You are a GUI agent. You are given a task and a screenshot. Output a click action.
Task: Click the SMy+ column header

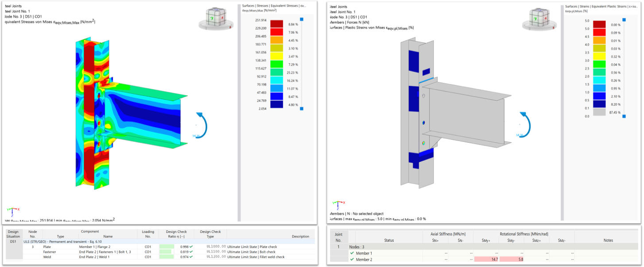(486, 240)
